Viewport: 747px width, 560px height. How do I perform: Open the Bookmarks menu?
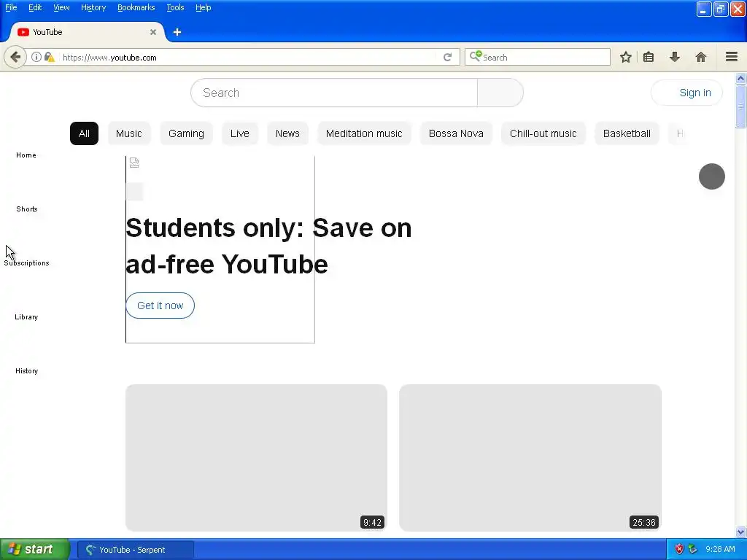(x=136, y=7)
